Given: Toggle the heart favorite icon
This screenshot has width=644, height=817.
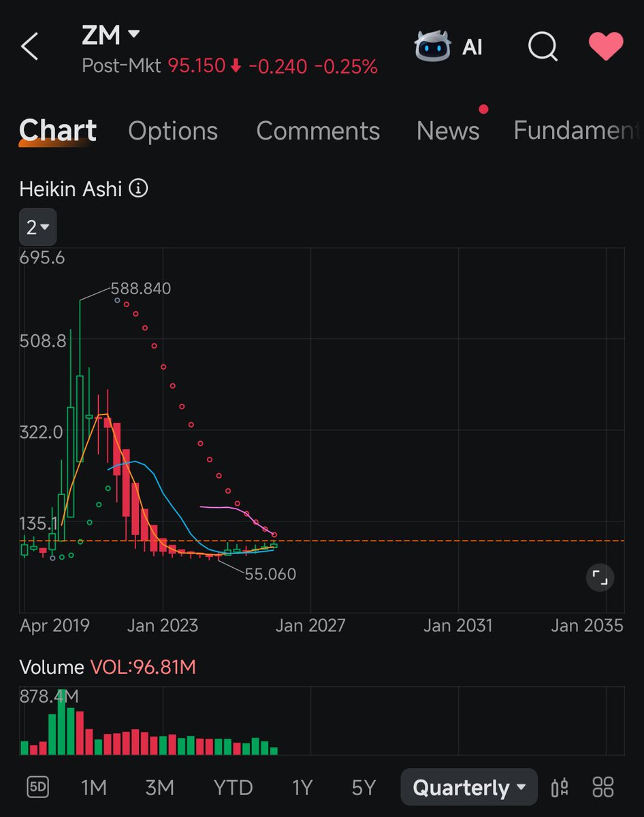Looking at the screenshot, I should pyautogui.click(x=605, y=46).
